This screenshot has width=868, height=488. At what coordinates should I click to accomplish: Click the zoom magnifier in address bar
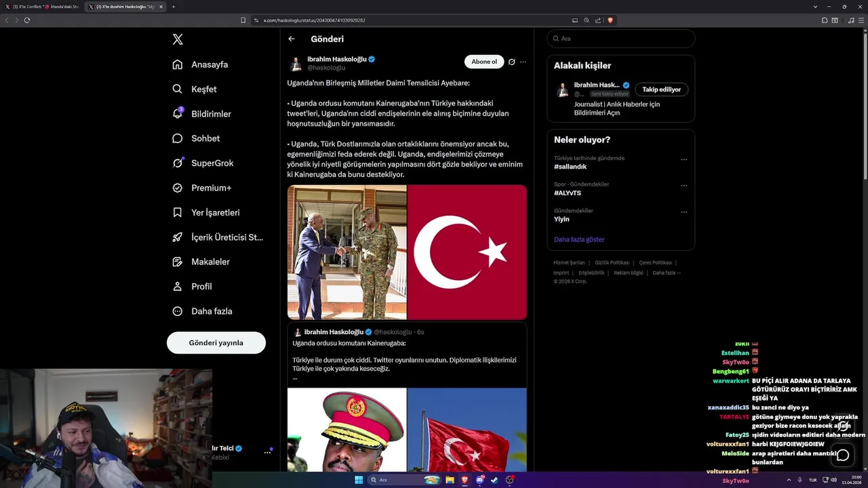tap(587, 20)
